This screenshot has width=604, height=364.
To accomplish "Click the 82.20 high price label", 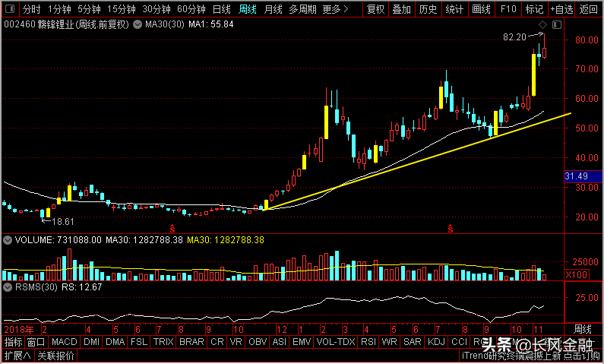I will click(x=514, y=37).
